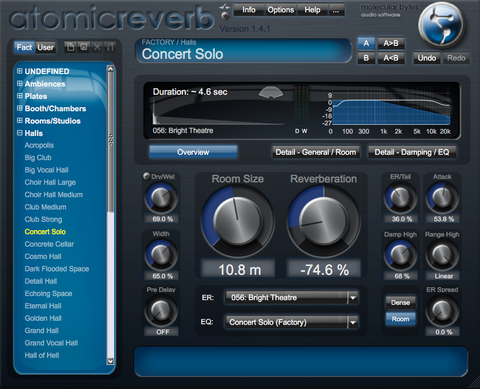Click the Range High knob
The width and height of the screenshot is (480, 389).
pos(442,255)
